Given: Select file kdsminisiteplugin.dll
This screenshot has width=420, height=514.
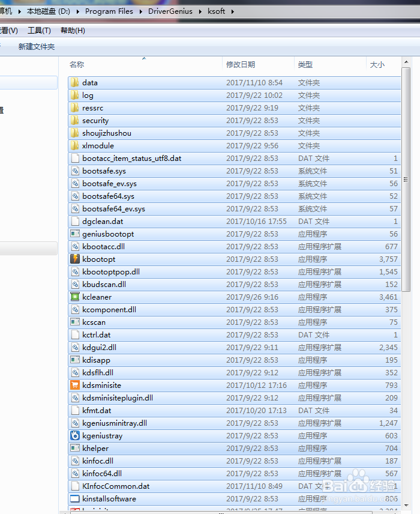Looking at the screenshot, I should 234,398.
